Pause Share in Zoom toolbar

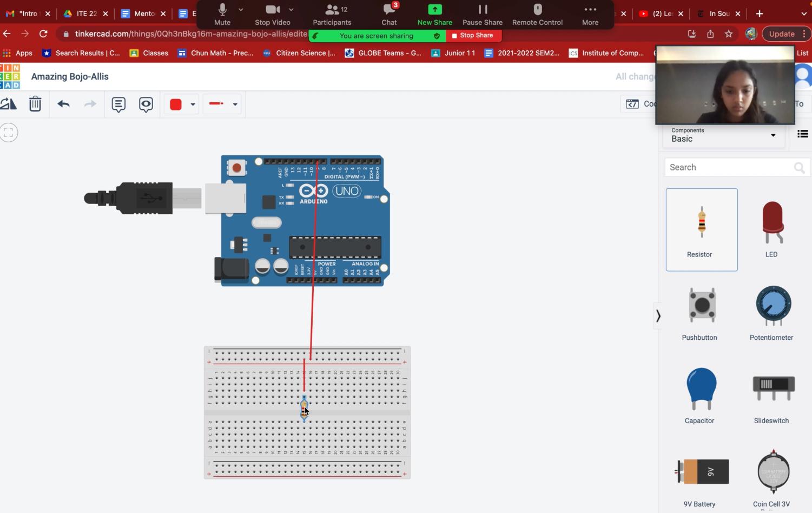tap(483, 15)
